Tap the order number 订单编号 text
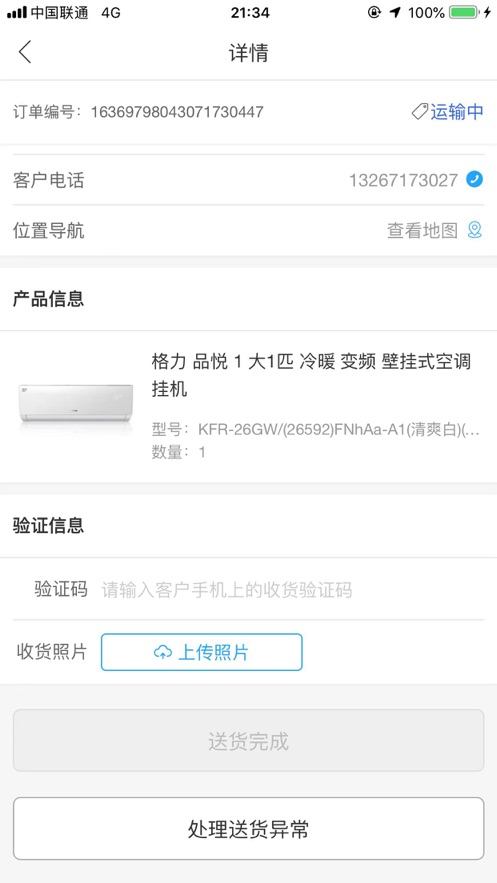 [138, 112]
